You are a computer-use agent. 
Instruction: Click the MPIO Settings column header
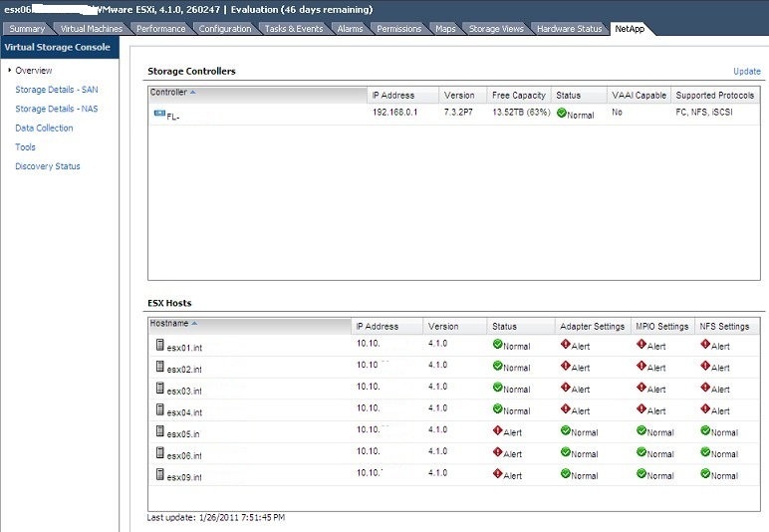pyautogui.click(x=662, y=326)
